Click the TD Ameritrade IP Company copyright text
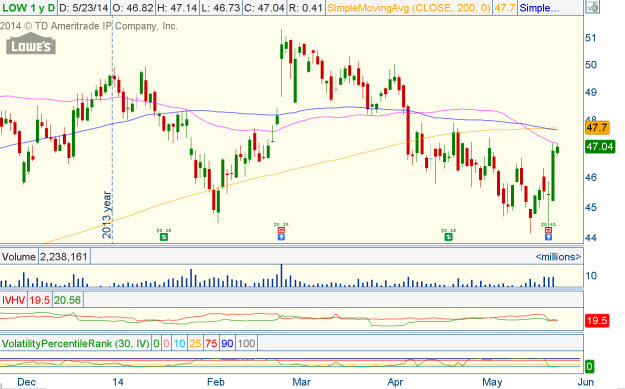Screen dimensions: 625x389 (88, 26)
